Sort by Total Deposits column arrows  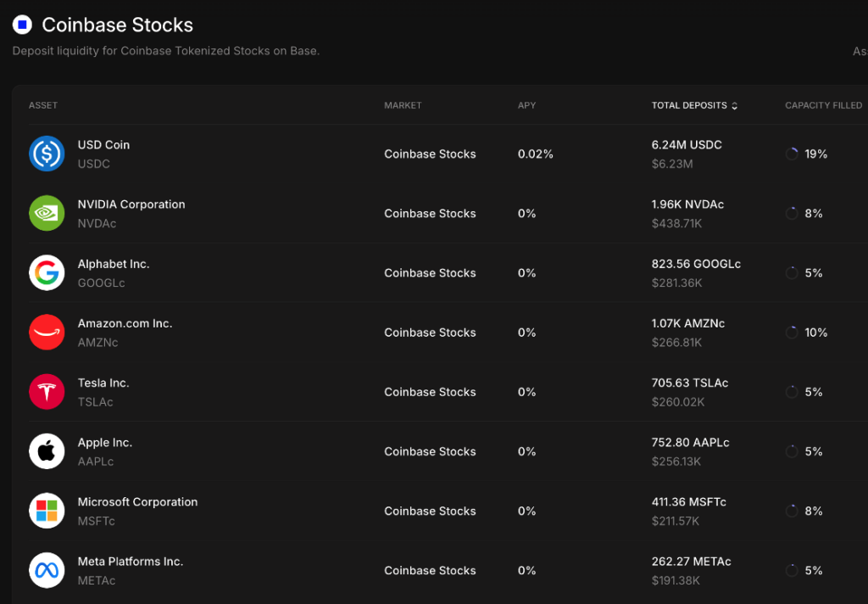pos(735,106)
